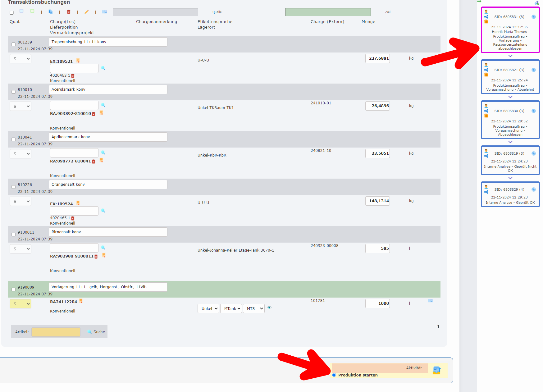The height and width of the screenshot is (392, 543).
Task: Click the Suche button
Action: (96, 332)
